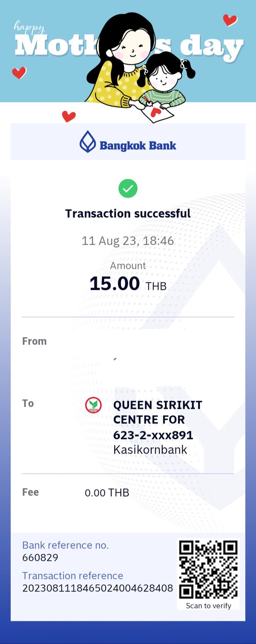256x644 pixels.
Task: Click the heart drawing on the paper
Action: 156,111
